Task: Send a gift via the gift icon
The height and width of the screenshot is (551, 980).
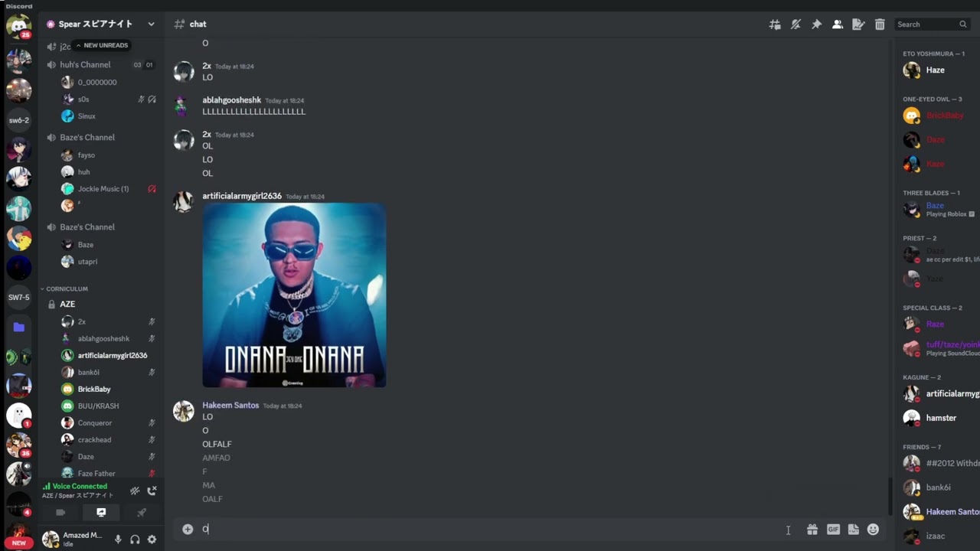Action: click(x=812, y=529)
